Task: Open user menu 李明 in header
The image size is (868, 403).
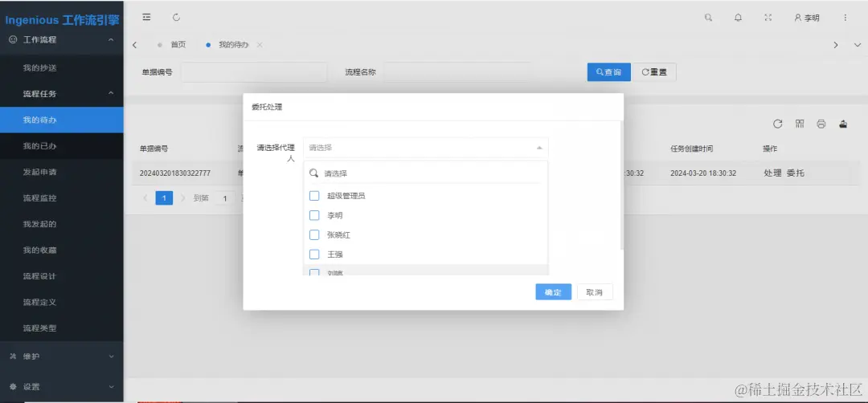Action: 807,18
